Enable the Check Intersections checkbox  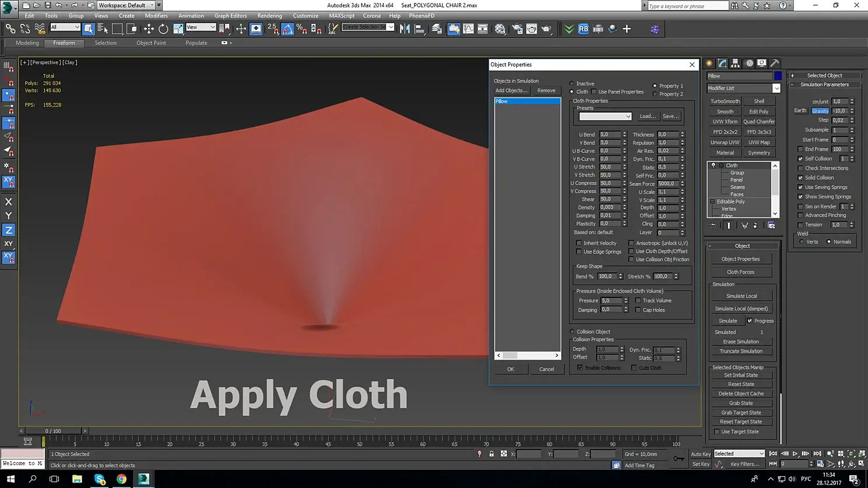coord(800,168)
